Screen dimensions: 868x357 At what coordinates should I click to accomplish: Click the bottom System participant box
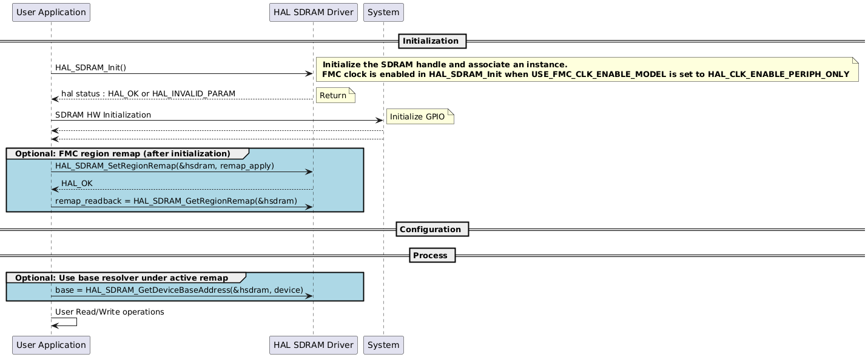[x=383, y=345]
